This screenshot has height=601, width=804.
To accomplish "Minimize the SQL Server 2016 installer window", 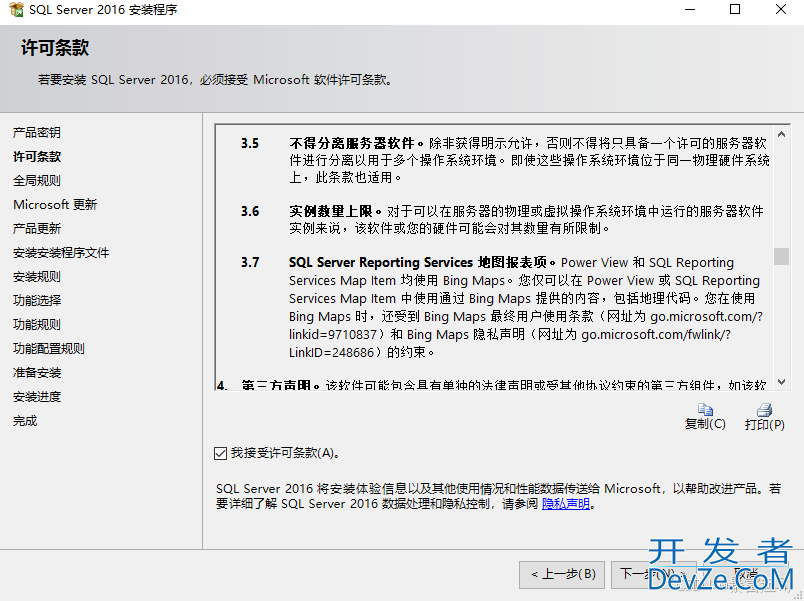I will 690,9.
